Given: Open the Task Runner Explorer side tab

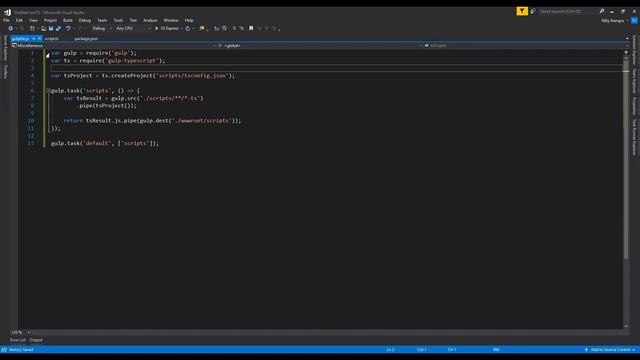Looking at the screenshot, I should coord(634,137).
